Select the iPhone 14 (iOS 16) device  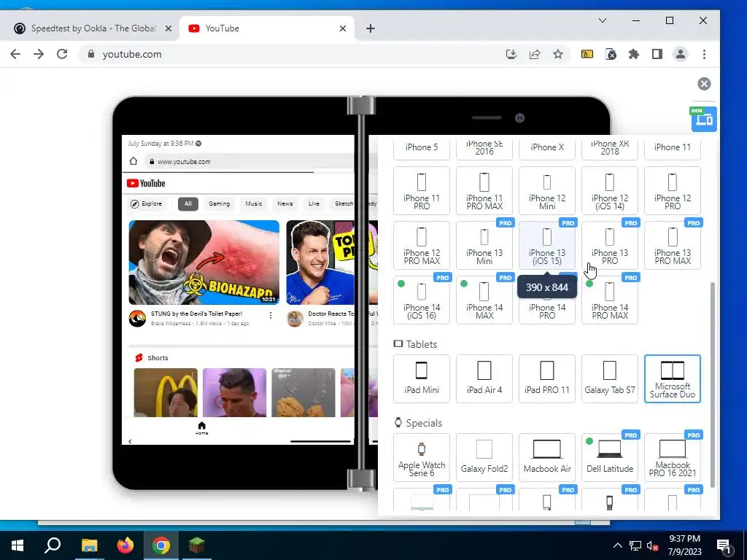click(421, 300)
